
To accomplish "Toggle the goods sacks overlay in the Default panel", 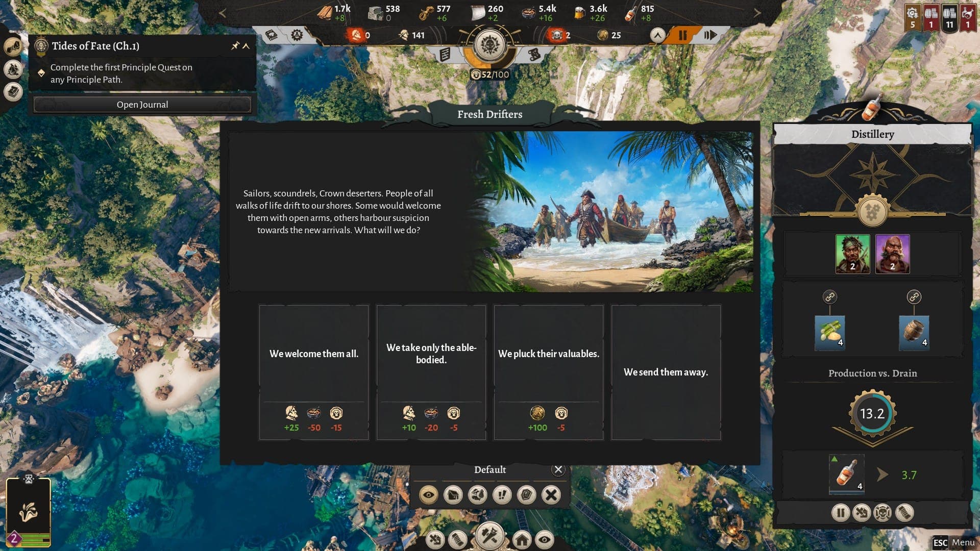I will [x=478, y=495].
